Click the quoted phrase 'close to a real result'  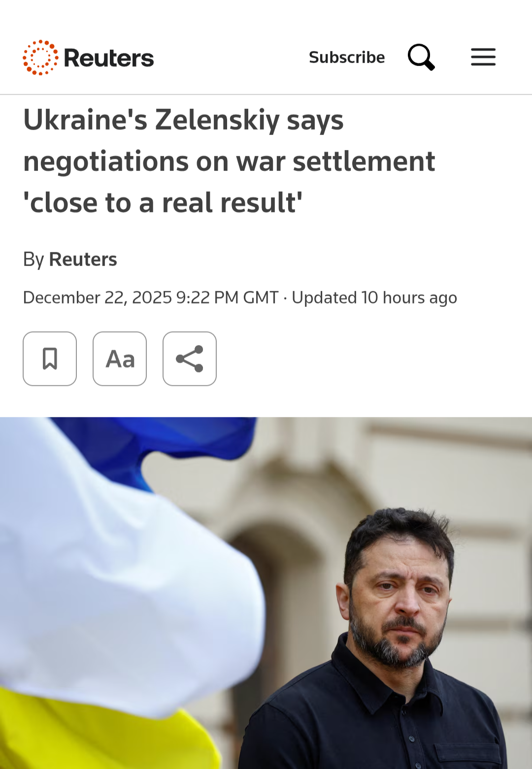click(163, 203)
